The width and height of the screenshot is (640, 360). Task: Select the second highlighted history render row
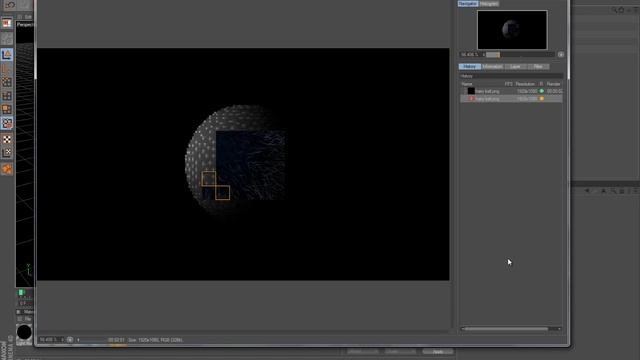[x=511, y=99]
